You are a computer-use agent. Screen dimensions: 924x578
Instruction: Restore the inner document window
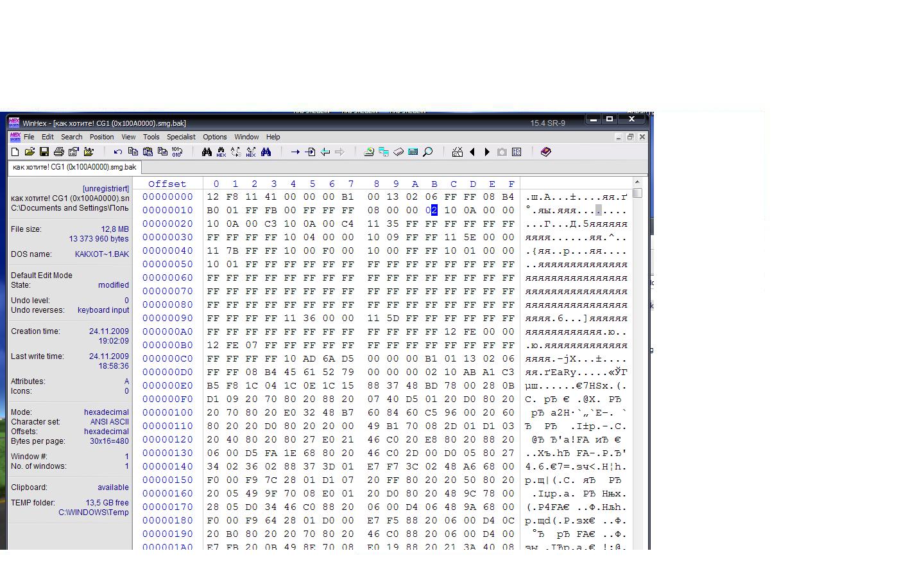click(630, 137)
